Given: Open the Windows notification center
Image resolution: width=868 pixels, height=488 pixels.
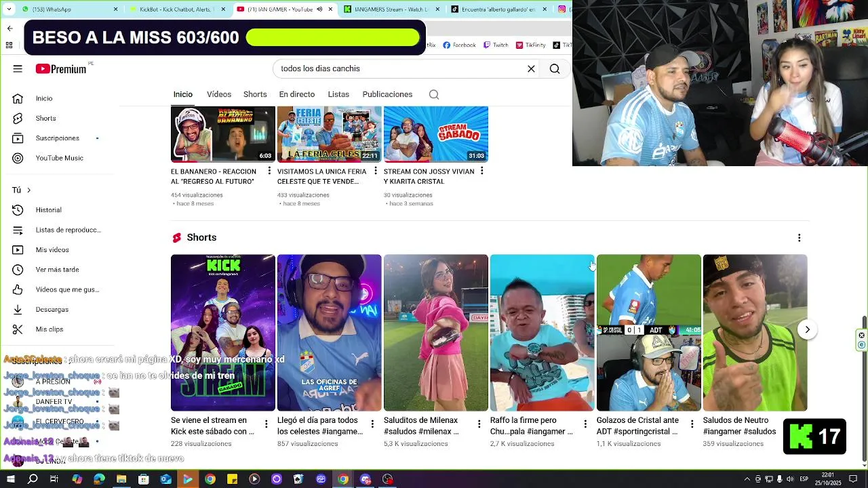Looking at the screenshot, I should pos(854,479).
